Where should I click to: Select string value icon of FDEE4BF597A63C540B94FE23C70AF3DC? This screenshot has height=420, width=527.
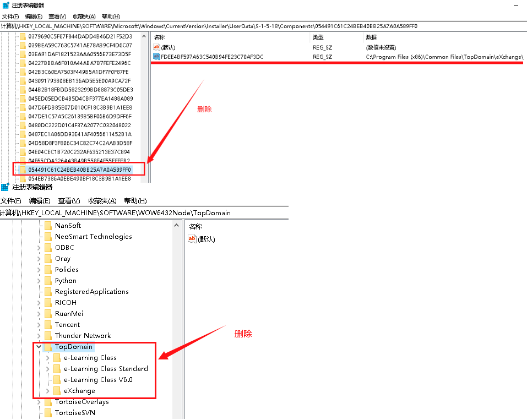(x=156, y=57)
